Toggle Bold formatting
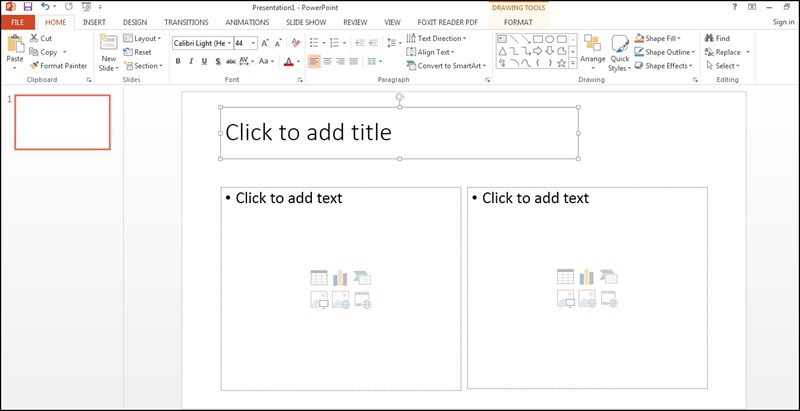 [178, 61]
